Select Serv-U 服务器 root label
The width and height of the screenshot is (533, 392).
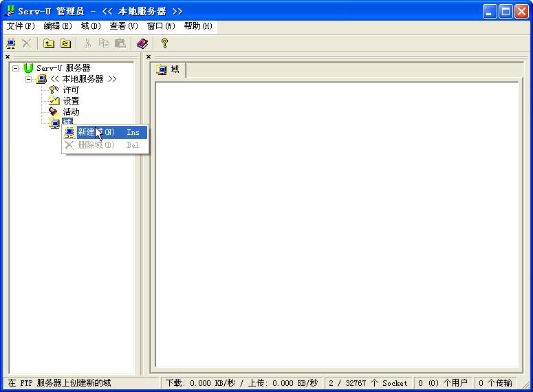coord(63,68)
